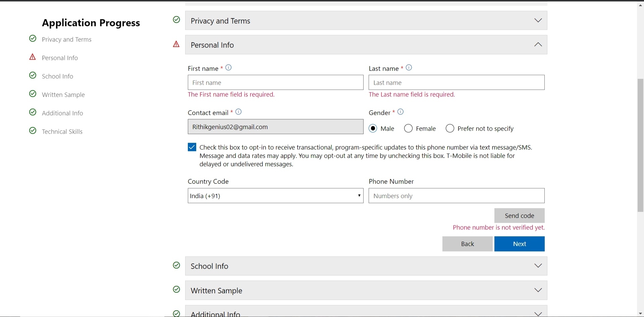
Task: Click the First name info icon
Action: (228, 68)
